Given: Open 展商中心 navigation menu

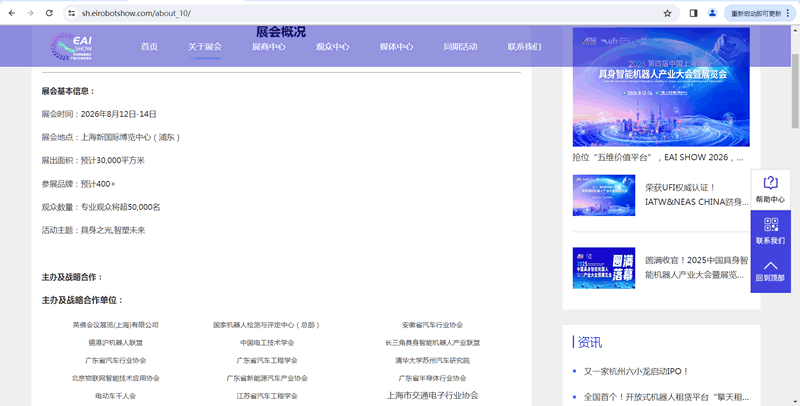Looking at the screenshot, I should [x=268, y=47].
